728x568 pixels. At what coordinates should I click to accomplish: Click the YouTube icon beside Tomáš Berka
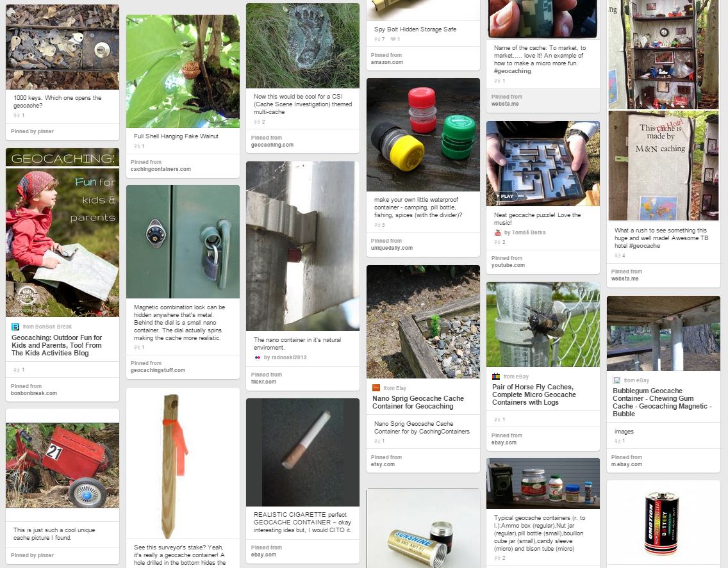tap(498, 232)
